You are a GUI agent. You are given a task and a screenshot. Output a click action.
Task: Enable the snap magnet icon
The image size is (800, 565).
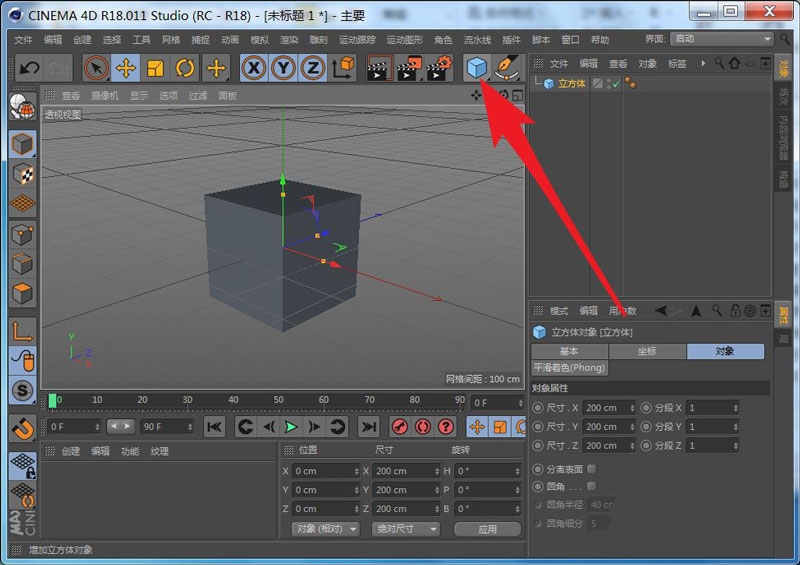(x=22, y=428)
